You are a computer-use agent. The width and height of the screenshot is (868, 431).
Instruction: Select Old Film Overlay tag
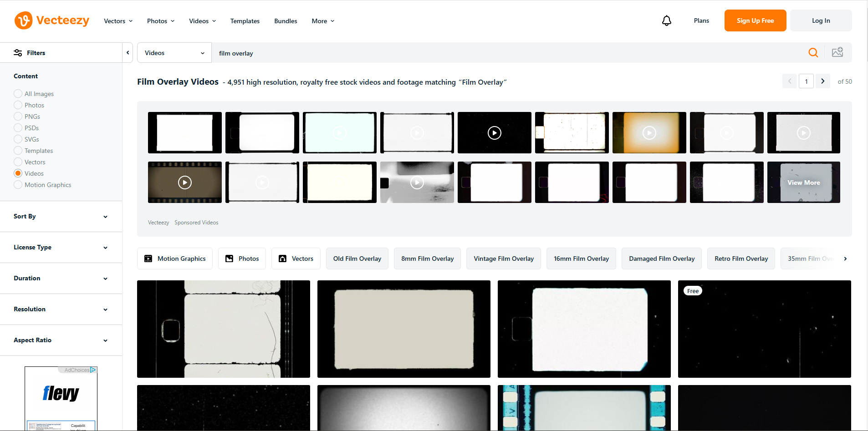[x=357, y=259]
